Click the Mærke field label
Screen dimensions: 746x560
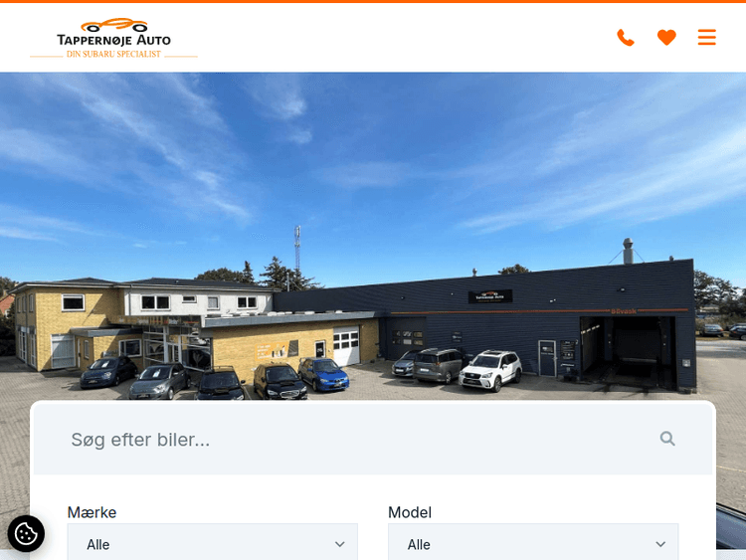pyautogui.click(x=92, y=512)
